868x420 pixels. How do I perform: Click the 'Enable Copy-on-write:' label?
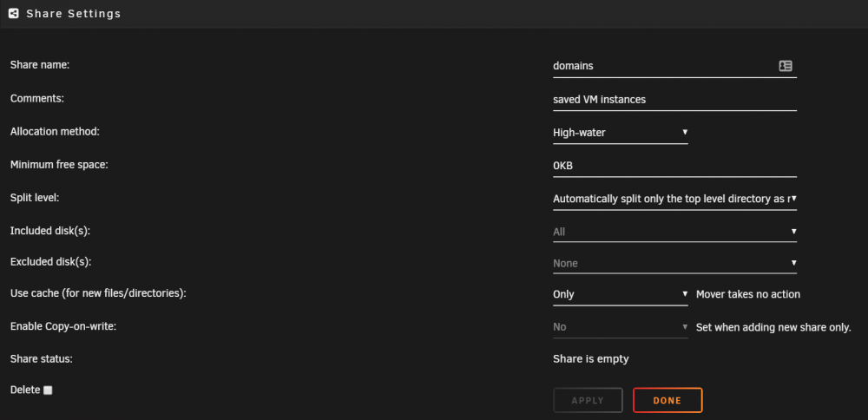pos(63,326)
